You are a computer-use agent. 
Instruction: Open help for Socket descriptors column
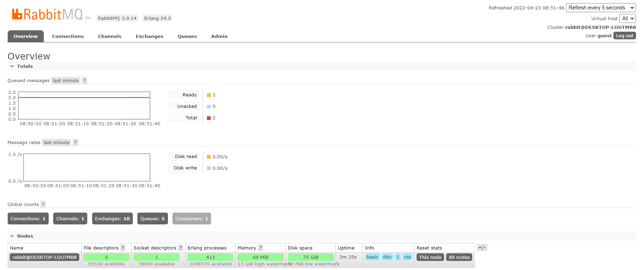tap(180, 248)
